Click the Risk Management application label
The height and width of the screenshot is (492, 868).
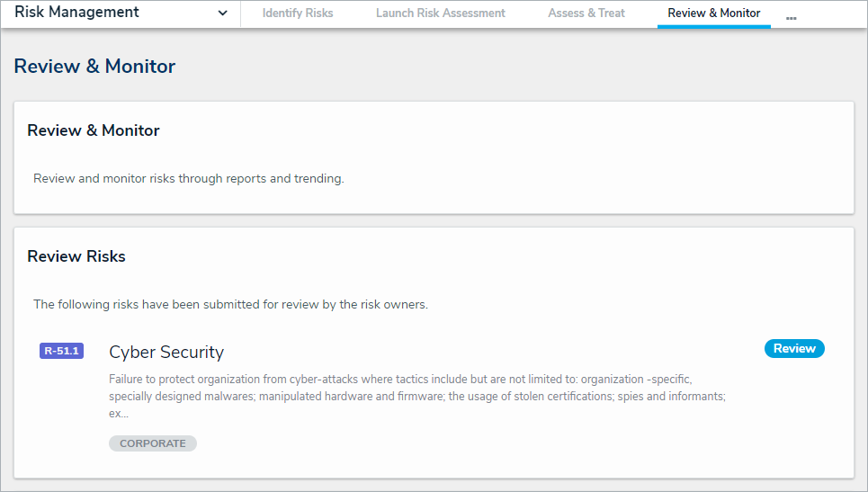[x=77, y=13]
